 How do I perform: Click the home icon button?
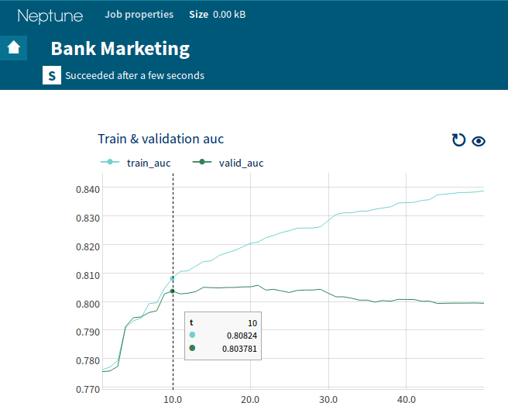tap(13, 47)
